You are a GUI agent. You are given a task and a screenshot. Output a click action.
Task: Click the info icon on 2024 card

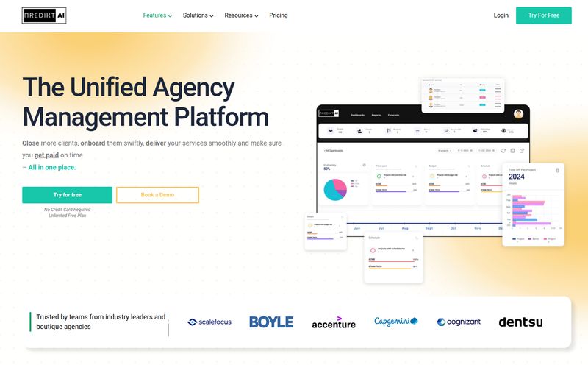(x=557, y=170)
